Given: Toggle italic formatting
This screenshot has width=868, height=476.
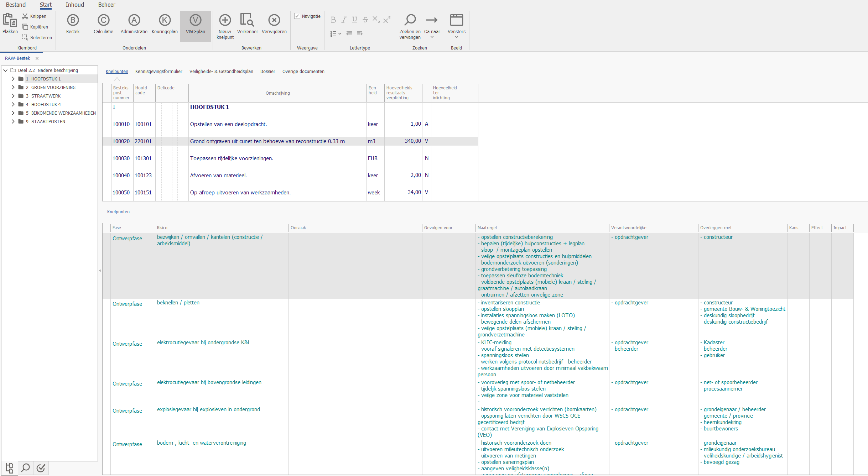Looking at the screenshot, I should coord(344,20).
